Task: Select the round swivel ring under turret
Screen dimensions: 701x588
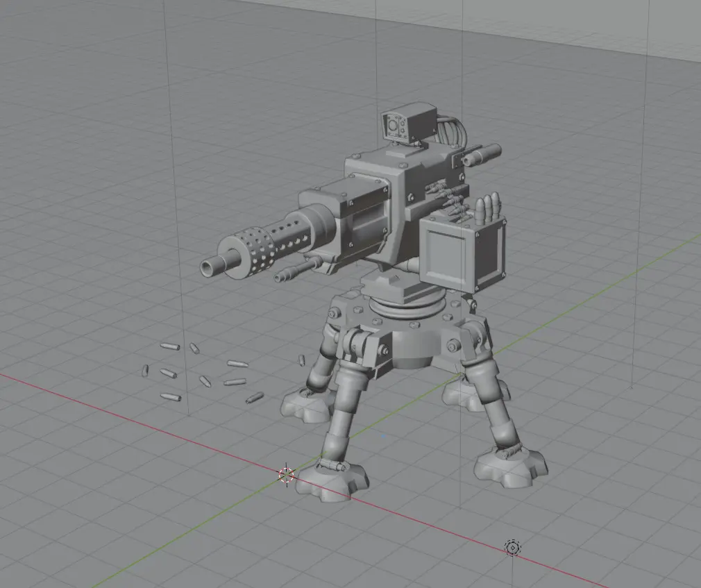Action: 407,307
